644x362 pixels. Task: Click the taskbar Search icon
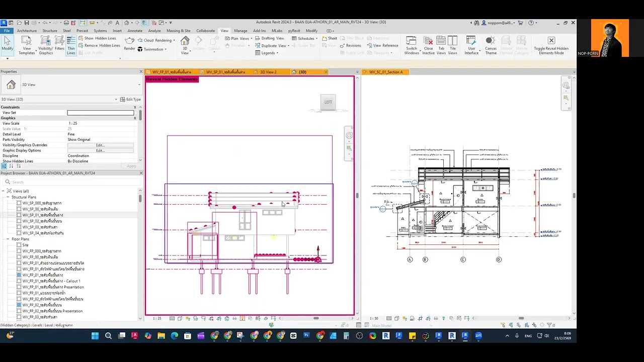tap(108, 336)
